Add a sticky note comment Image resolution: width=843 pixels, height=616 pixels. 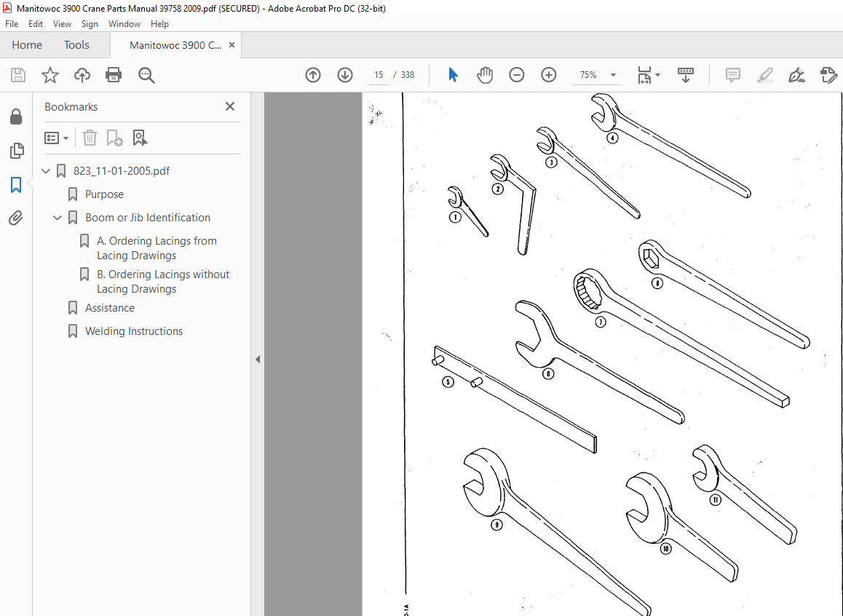tap(733, 75)
